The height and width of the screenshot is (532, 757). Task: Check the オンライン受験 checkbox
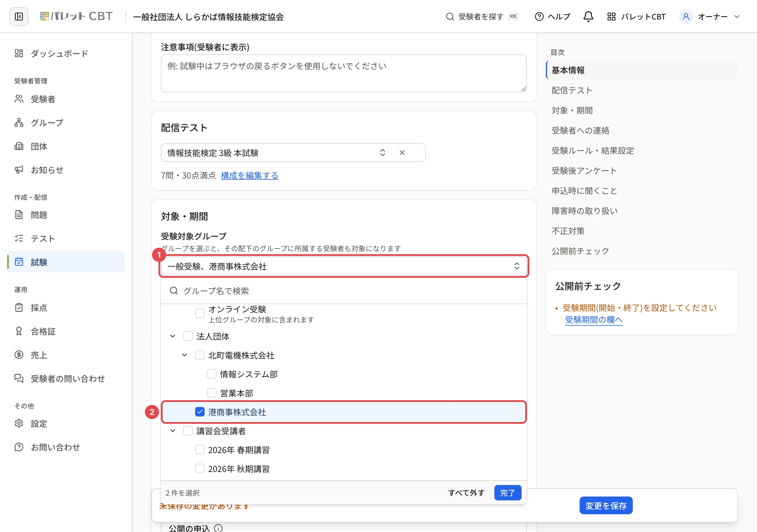pos(200,314)
